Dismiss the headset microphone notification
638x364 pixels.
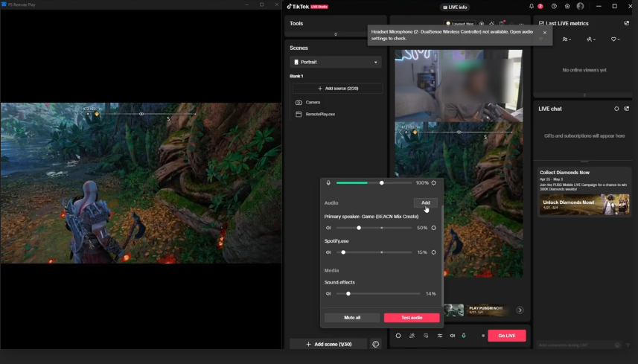(x=544, y=33)
